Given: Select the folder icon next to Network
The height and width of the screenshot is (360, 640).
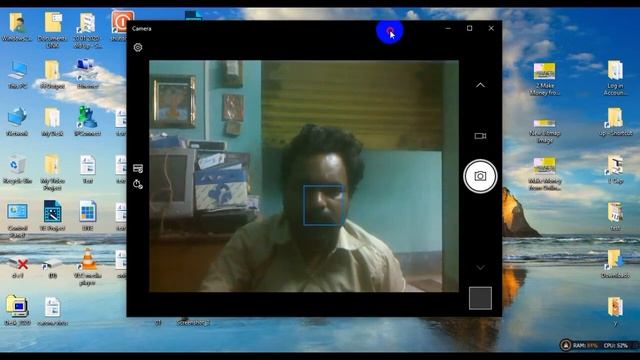Looking at the screenshot, I should click(52, 122).
